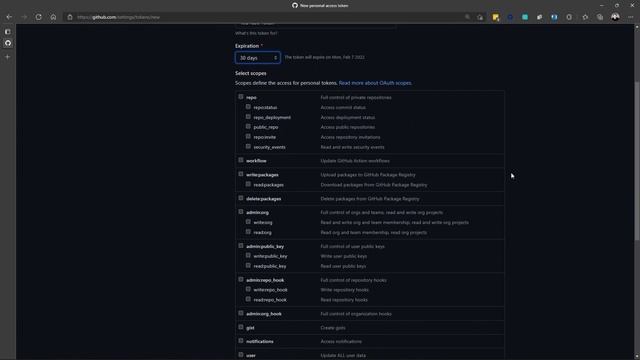The image size is (640, 360).
Task: Open the vertical tabs actions icon
Action: [x=8, y=31]
